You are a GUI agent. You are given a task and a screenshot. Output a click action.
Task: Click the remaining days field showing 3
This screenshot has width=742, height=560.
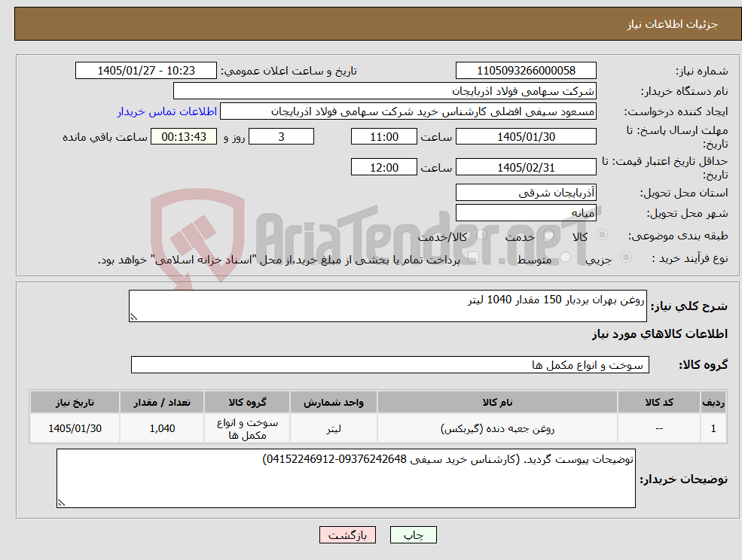coord(281,137)
